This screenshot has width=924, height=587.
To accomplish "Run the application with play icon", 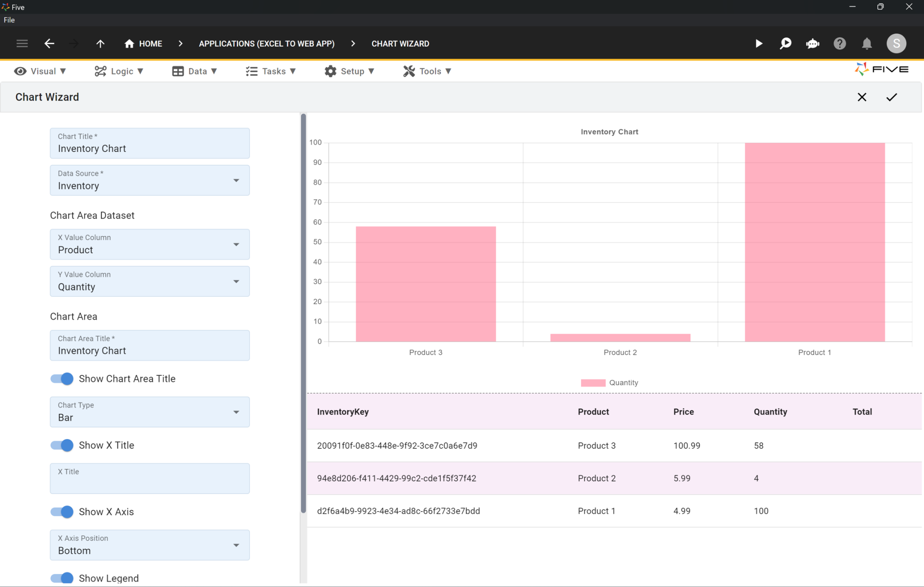I will [759, 43].
